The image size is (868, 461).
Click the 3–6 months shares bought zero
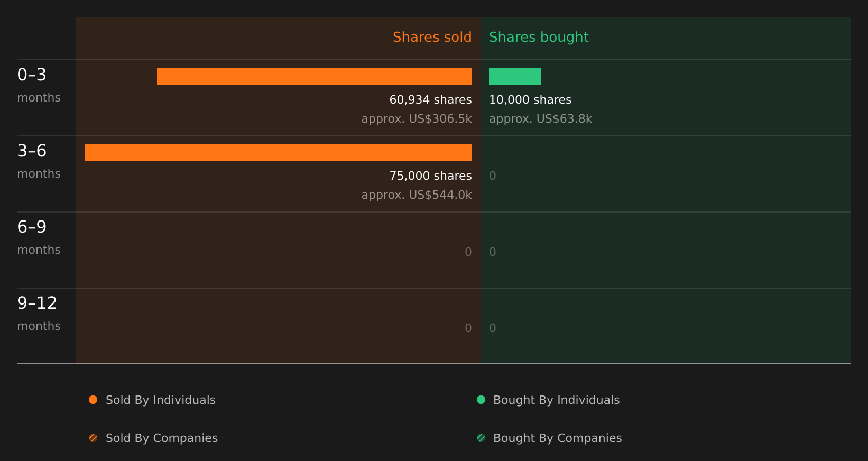pos(493,176)
